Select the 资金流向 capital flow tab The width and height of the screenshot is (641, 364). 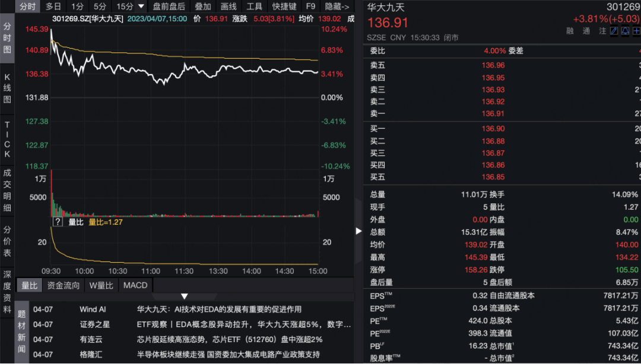(x=64, y=285)
